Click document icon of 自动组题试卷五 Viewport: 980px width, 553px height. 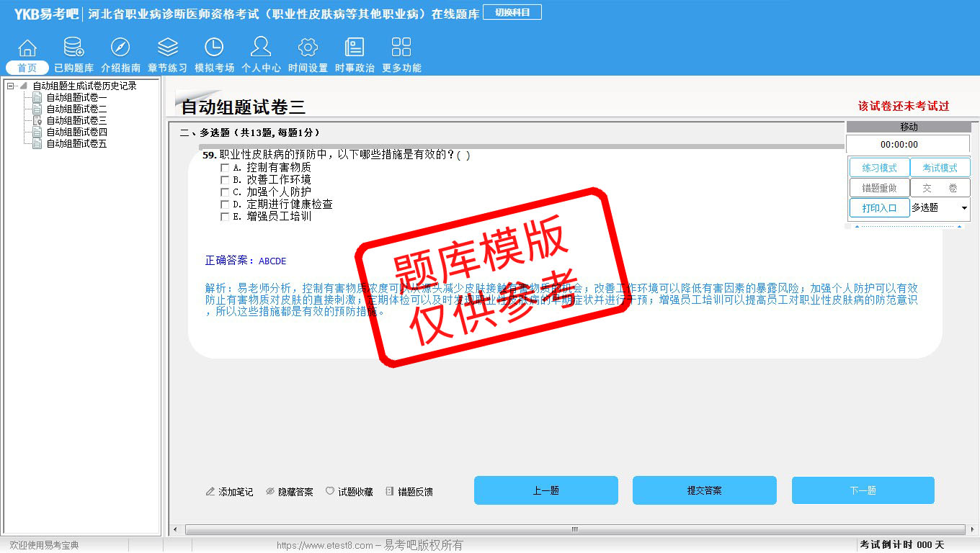[37, 143]
